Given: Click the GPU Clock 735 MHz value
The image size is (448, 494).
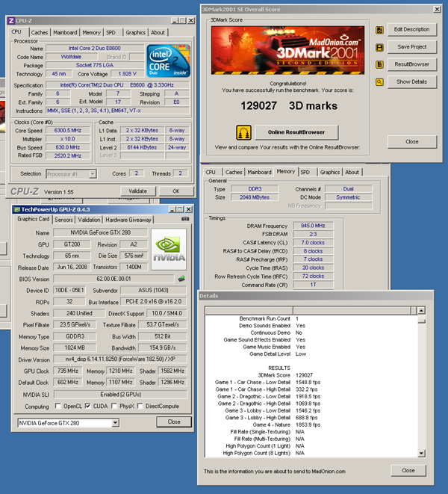Looking at the screenshot, I should (x=67, y=371).
